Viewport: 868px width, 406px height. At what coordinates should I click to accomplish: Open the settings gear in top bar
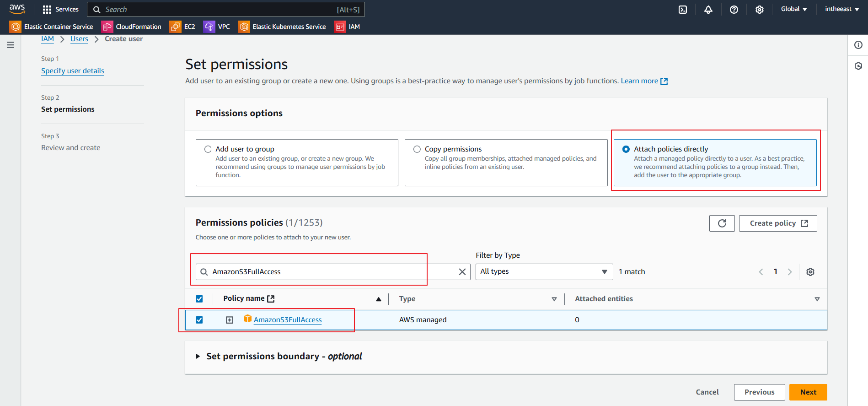pos(760,10)
